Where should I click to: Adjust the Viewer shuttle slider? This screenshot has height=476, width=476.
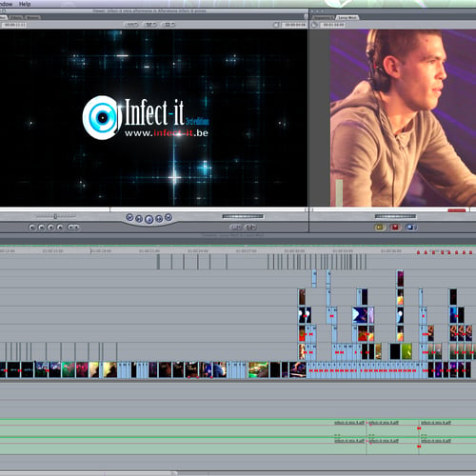tap(55, 216)
